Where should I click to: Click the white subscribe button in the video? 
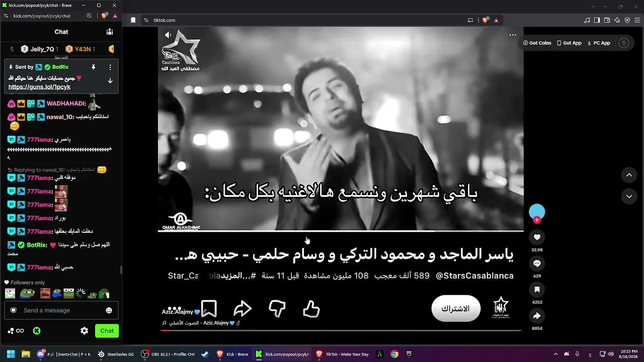coord(456,308)
